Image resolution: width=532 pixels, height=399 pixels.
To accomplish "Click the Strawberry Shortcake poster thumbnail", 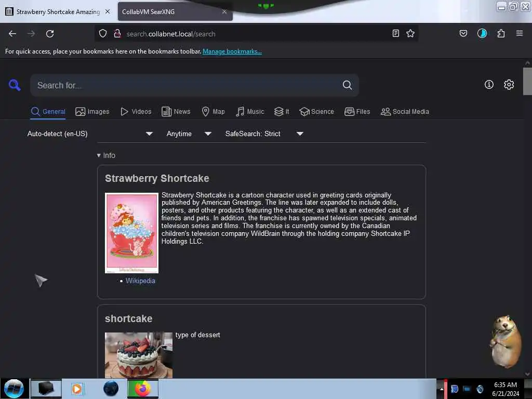I will point(131,233).
